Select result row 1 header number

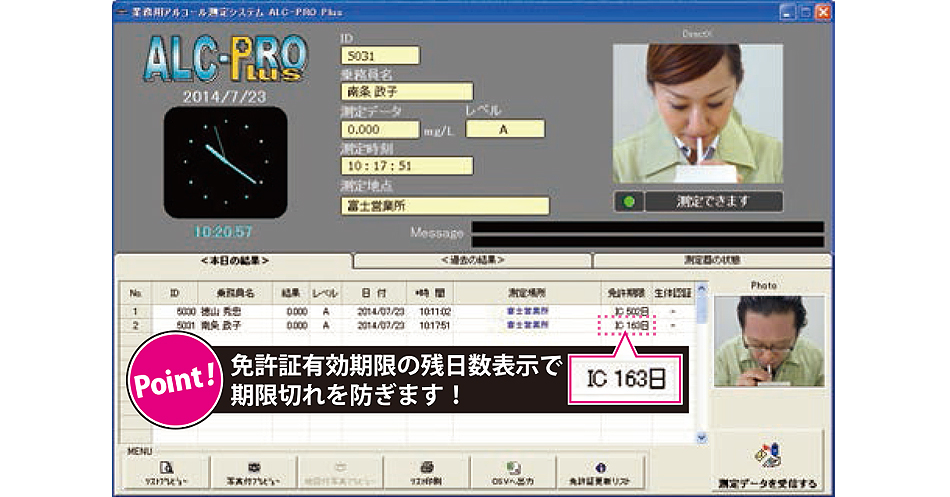(x=135, y=312)
